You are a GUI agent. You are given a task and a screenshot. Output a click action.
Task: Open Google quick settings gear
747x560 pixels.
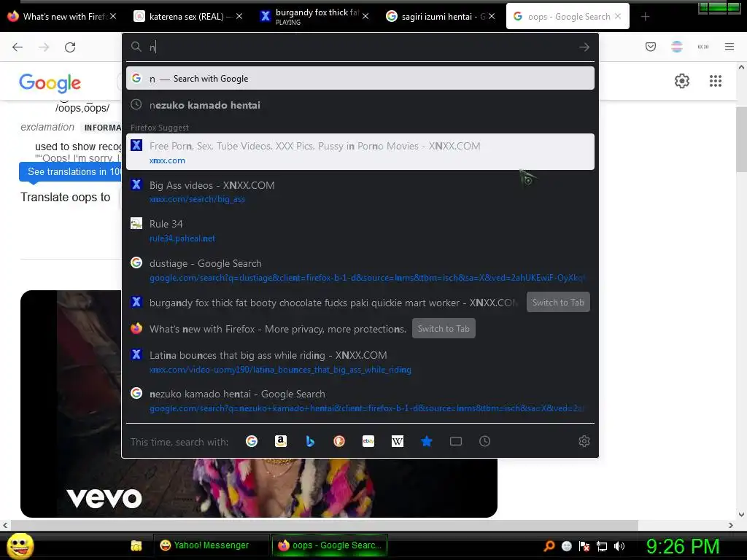(x=682, y=81)
